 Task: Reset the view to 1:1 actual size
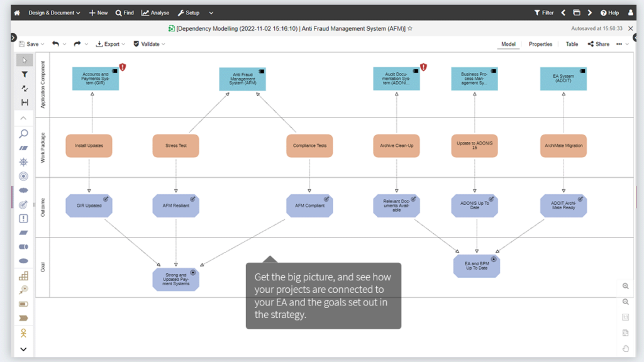pos(626,317)
